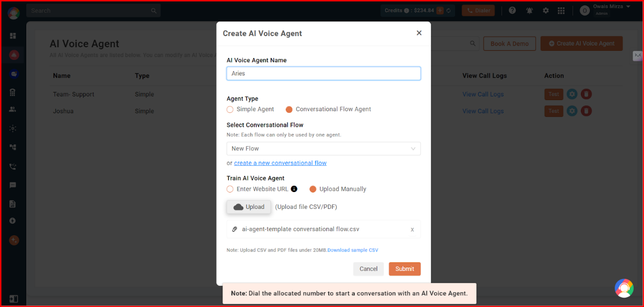Refresh the credits balance
Screen dimensions: 644x307
448,10
